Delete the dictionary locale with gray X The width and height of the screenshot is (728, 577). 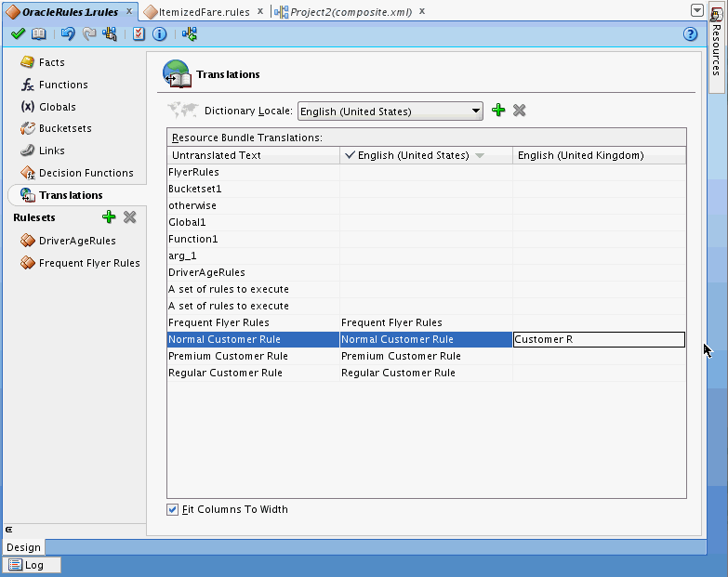click(519, 111)
